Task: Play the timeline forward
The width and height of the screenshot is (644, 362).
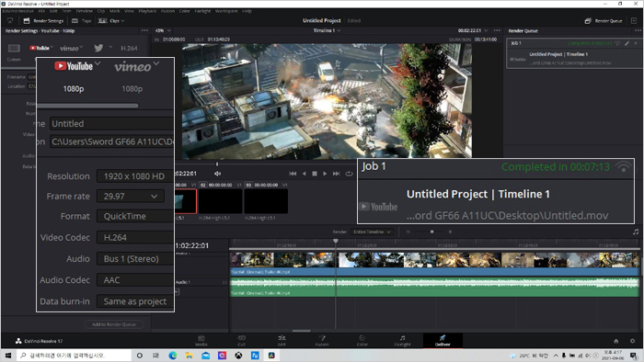Action: point(325,174)
